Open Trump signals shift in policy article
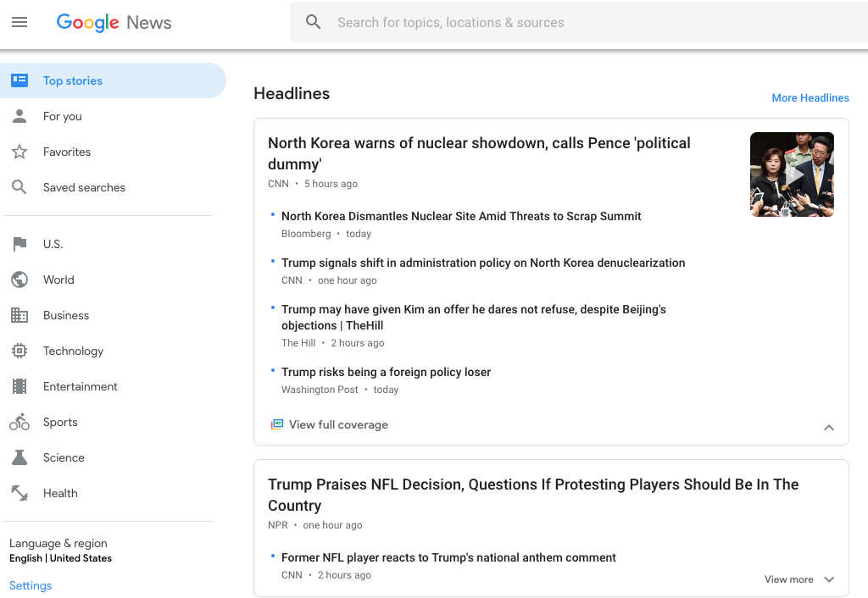Viewport: 868px width, 598px height. [x=483, y=263]
